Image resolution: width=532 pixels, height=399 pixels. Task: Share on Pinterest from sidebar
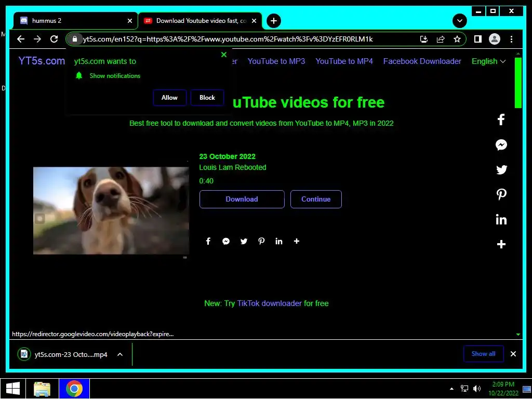click(x=501, y=194)
